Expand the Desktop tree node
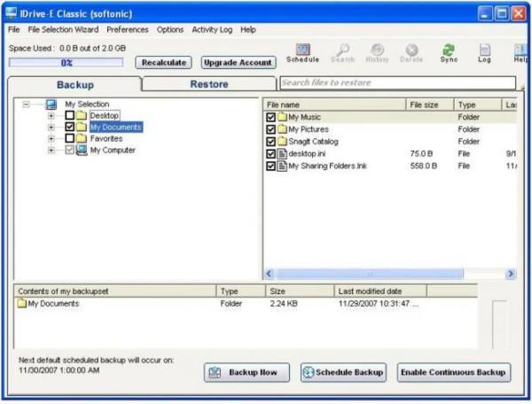532x404 pixels. click(51, 116)
